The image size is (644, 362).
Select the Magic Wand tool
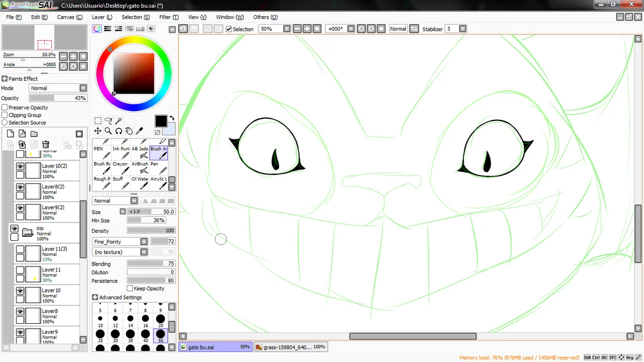tap(119, 121)
